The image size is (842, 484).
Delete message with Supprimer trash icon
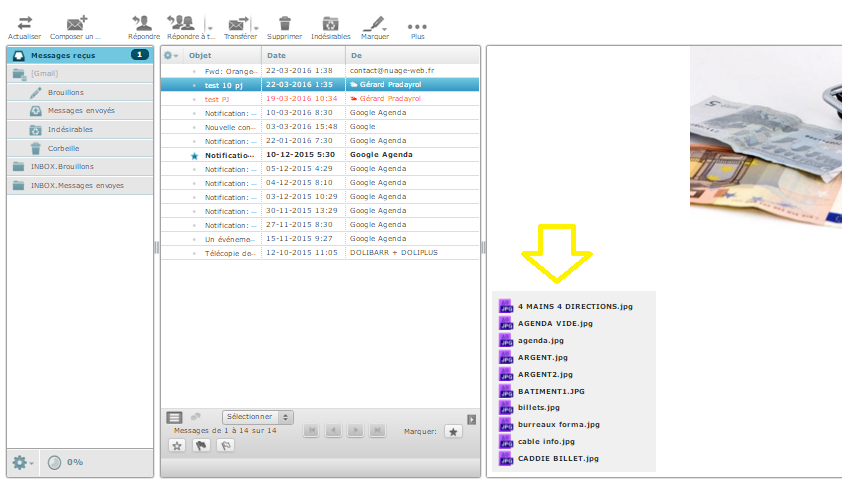pyautogui.click(x=285, y=23)
